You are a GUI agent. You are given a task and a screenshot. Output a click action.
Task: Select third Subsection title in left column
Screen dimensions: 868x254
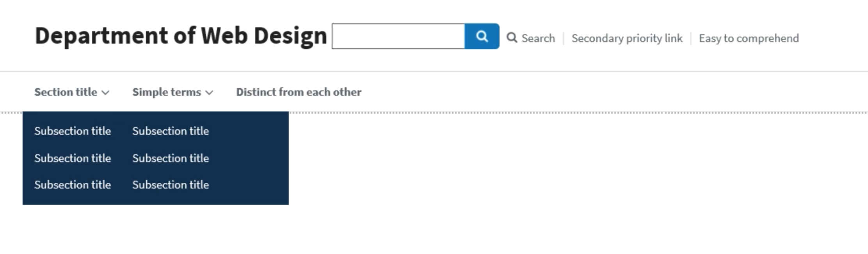point(73,185)
